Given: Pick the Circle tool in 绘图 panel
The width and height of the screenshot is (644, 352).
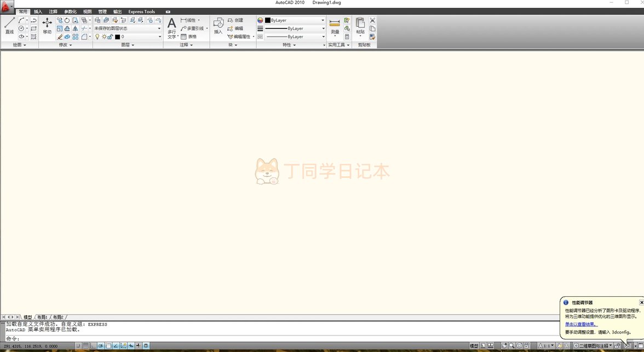Looking at the screenshot, I should (21, 28).
